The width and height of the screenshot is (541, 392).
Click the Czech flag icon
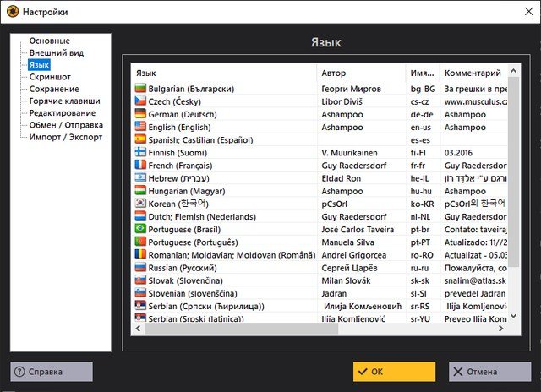coord(140,101)
